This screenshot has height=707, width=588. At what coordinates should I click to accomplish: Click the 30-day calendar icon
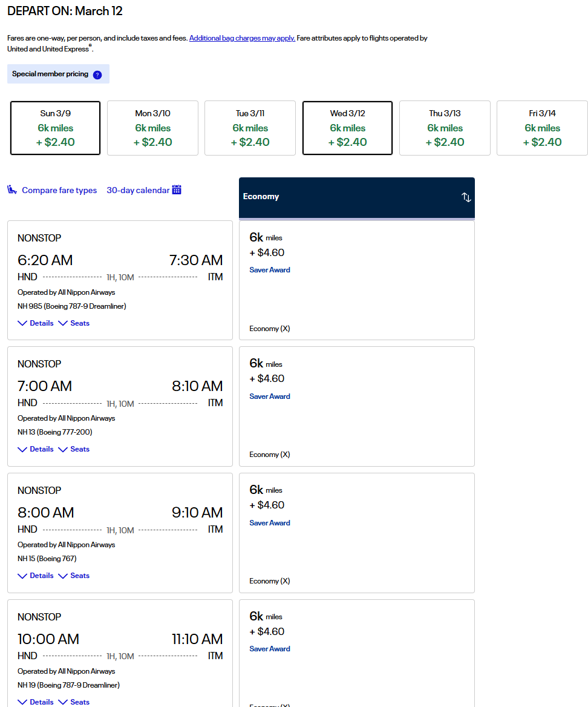click(177, 190)
